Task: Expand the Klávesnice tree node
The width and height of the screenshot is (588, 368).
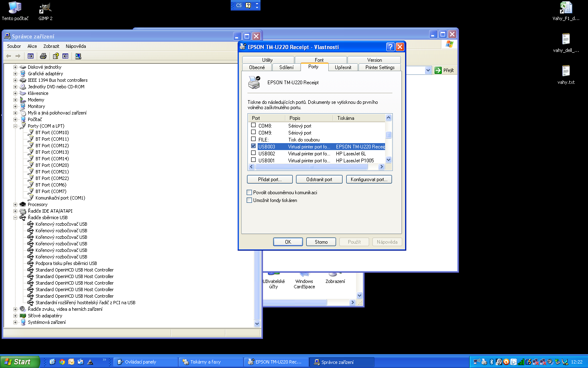Action: [16, 93]
